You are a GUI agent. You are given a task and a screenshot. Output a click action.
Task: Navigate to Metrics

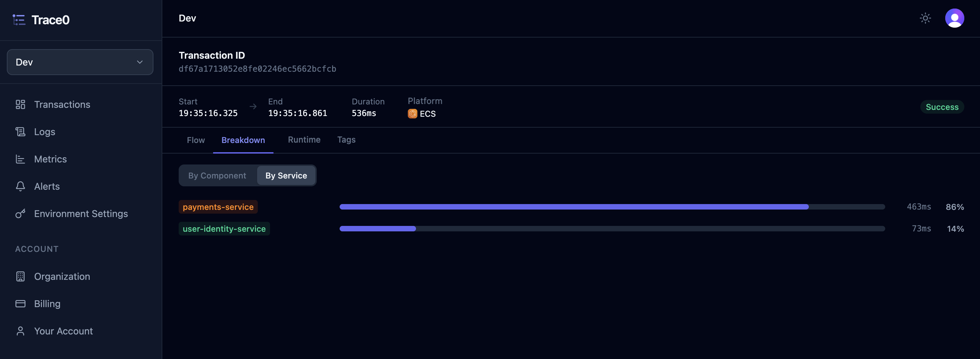pos(50,159)
